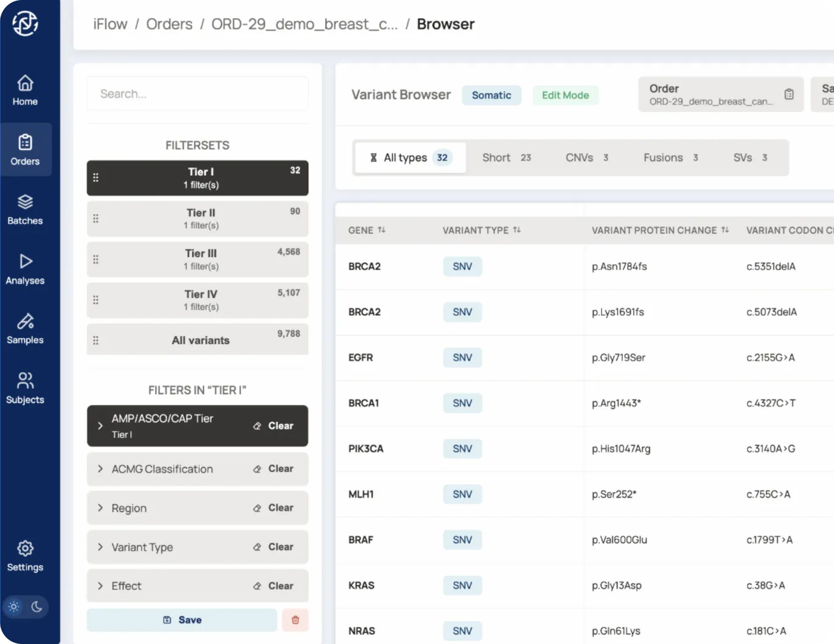
Task: Expand the AMP/ASCO/CAP Tier filter
Action: tap(100, 426)
